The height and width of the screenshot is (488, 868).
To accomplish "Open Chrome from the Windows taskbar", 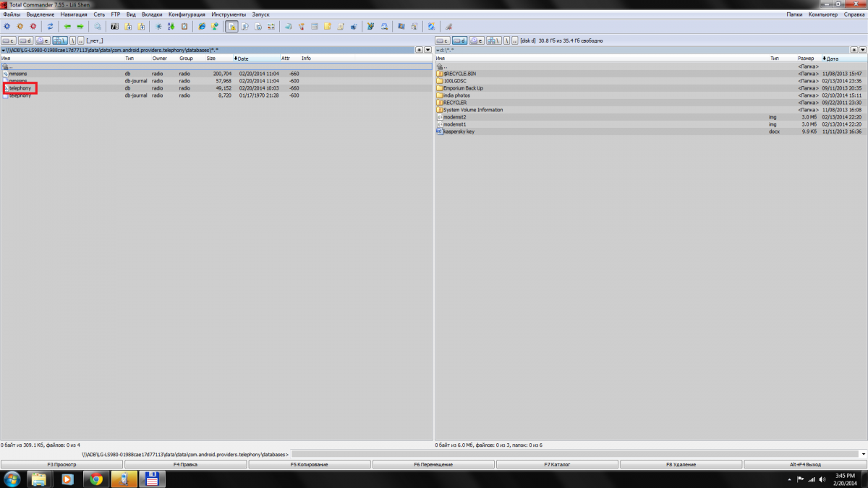I will [x=95, y=479].
